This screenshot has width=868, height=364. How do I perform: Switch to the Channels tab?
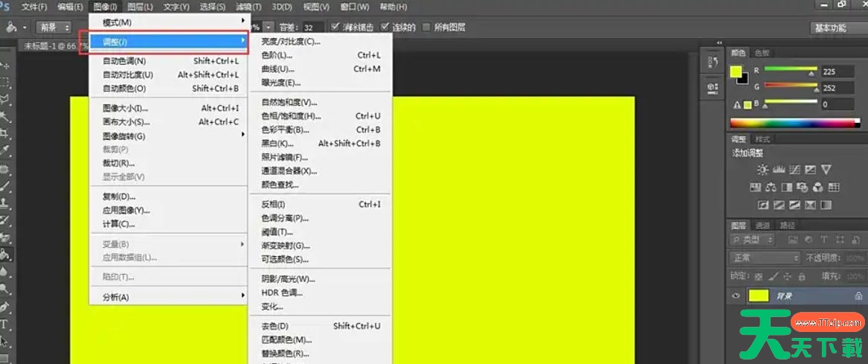pyautogui.click(x=762, y=225)
